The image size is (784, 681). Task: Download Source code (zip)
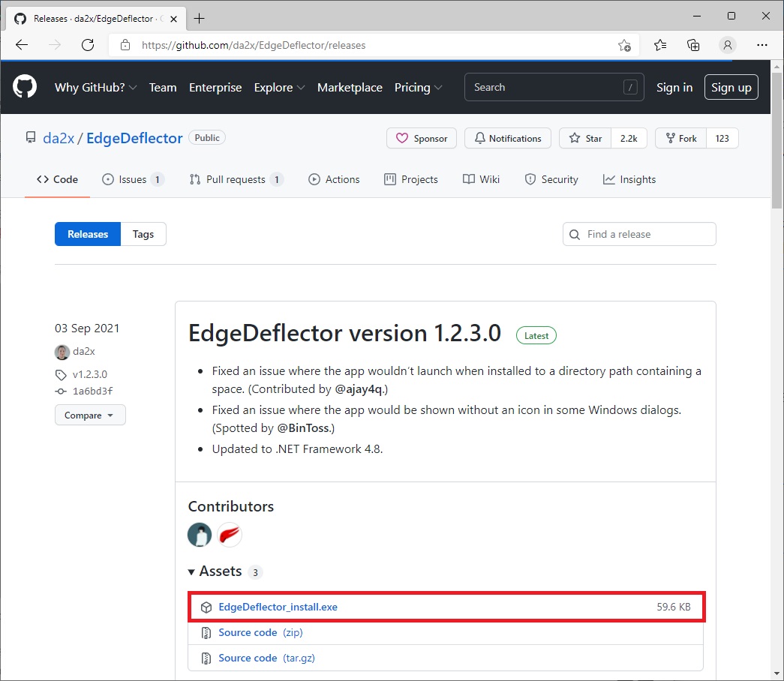(260, 632)
